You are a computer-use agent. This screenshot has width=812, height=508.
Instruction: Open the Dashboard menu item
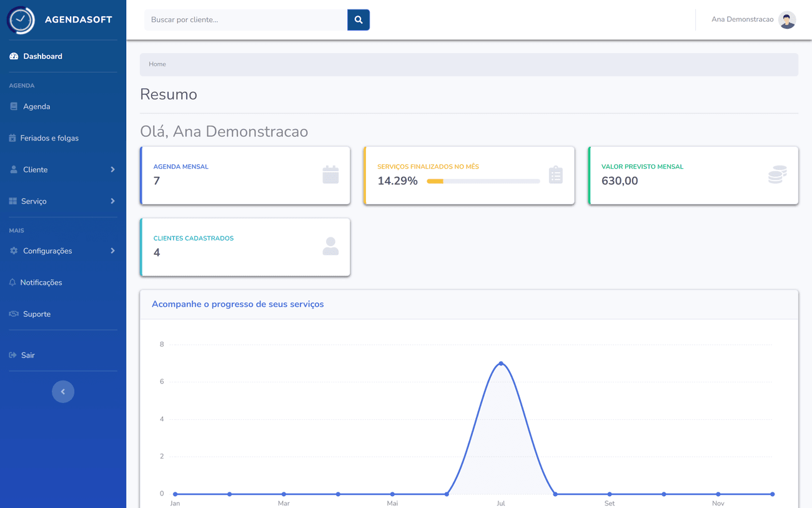click(63, 56)
